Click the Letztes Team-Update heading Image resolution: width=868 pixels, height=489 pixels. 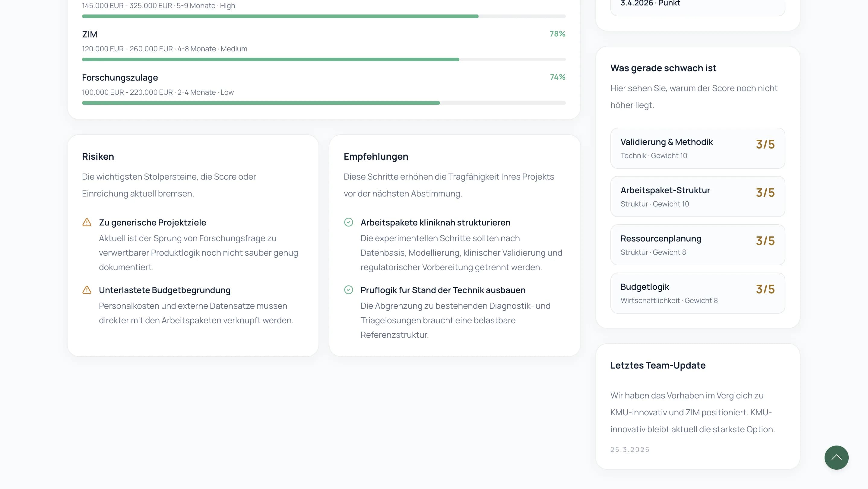658,365
